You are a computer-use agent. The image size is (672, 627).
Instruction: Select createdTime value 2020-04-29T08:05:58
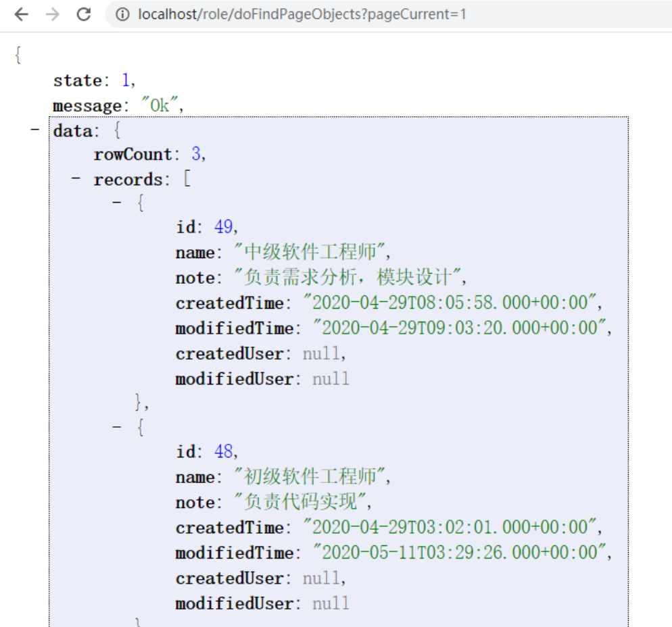[450, 303]
